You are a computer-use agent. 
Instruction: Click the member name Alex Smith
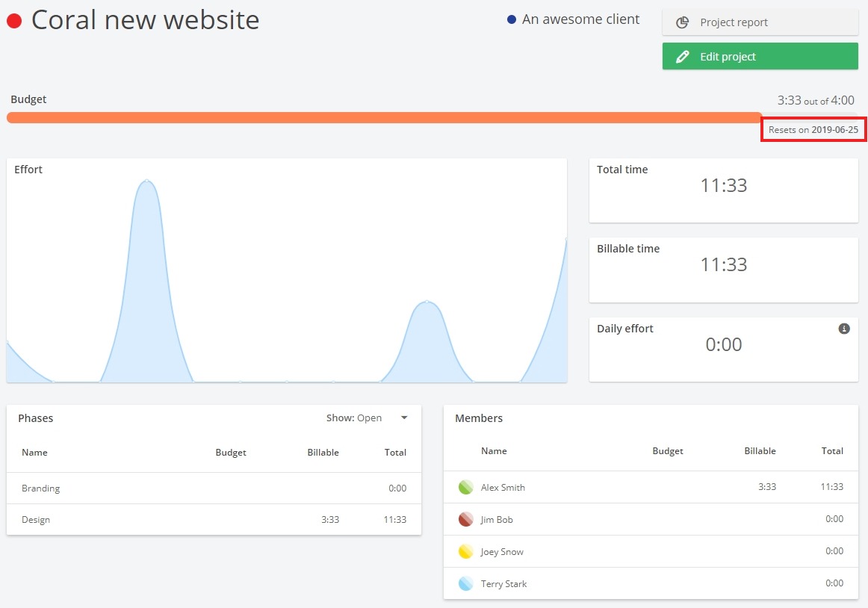tap(503, 487)
